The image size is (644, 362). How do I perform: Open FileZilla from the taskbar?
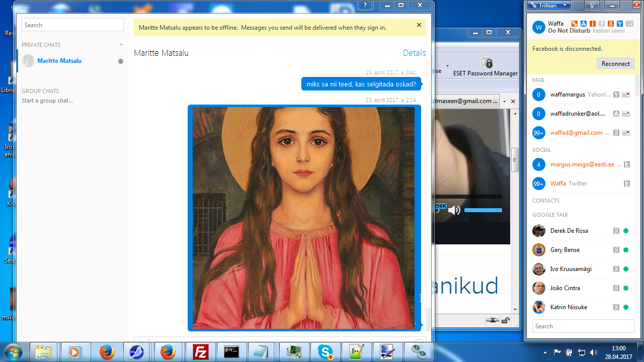pos(200,352)
